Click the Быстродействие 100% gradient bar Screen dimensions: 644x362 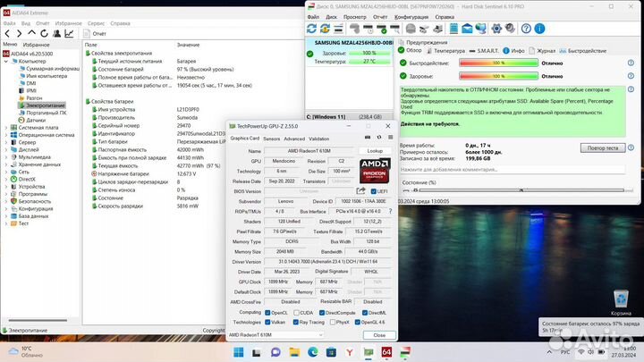(x=498, y=63)
